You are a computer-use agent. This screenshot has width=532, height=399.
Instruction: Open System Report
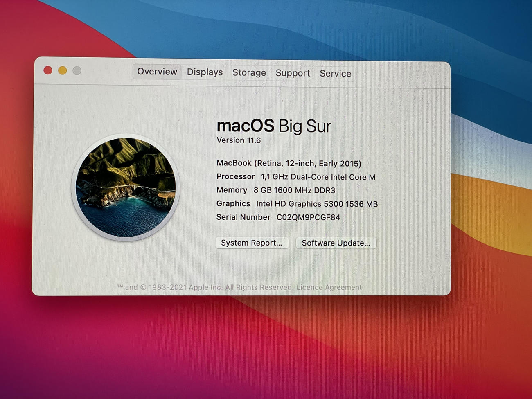coord(252,243)
